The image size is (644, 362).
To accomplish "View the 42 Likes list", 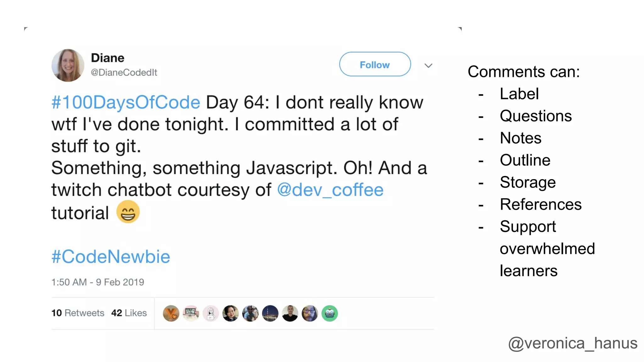I will [129, 313].
